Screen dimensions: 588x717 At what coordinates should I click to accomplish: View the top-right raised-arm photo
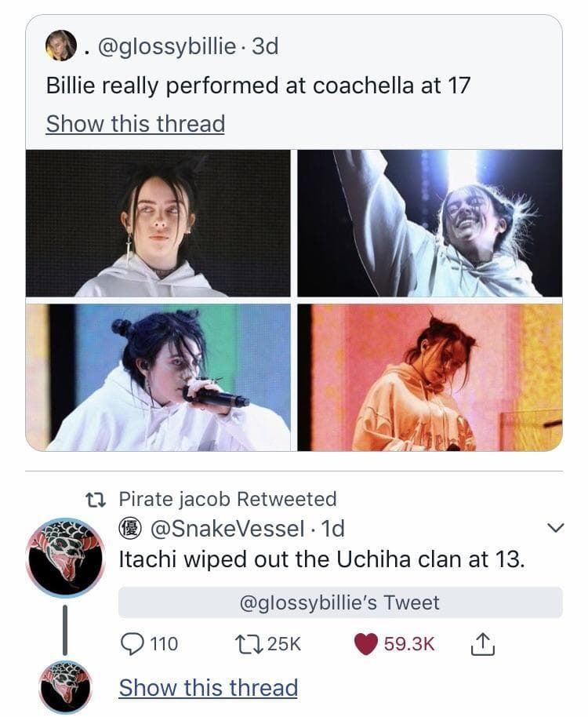[430, 223]
